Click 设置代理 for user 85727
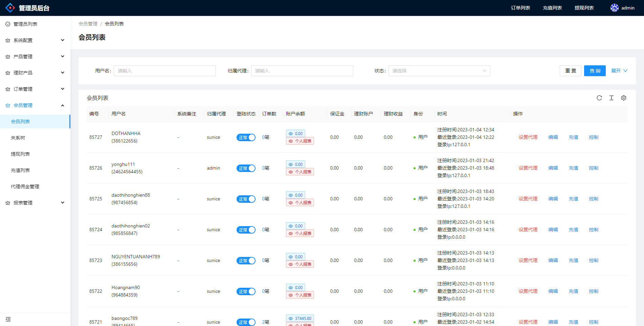644x326 pixels. pos(528,137)
